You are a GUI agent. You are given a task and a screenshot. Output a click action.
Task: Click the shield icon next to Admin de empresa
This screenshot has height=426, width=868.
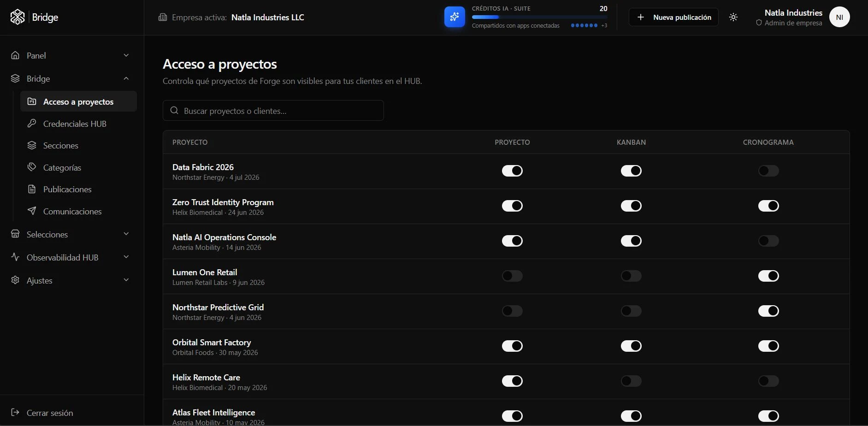pyautogui.click(x=759, y=23)
